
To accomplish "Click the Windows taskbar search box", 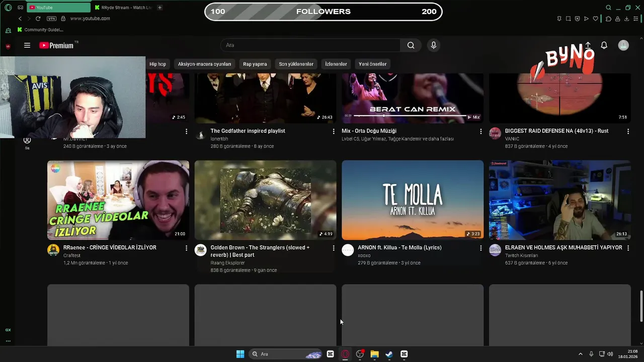I will click(x=286, y=354).
